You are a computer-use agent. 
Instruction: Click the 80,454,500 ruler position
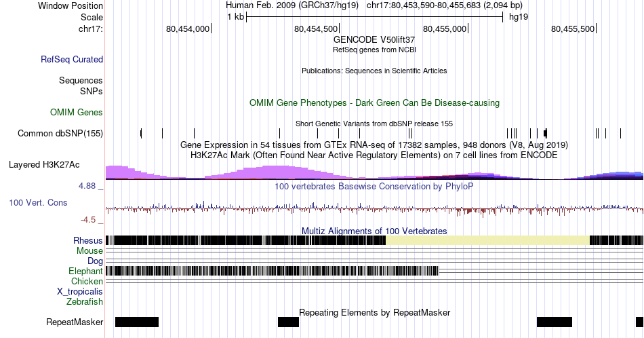tap(316, 29)
